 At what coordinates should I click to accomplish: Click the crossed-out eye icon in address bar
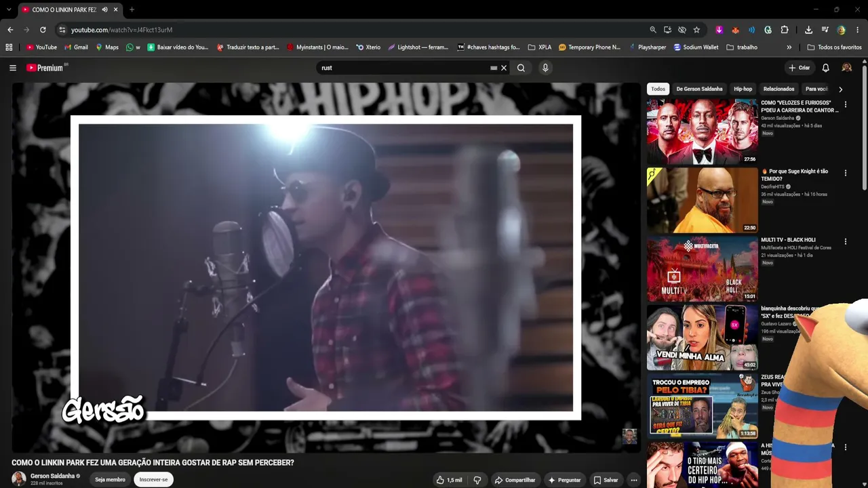click(x=682, y=30)
